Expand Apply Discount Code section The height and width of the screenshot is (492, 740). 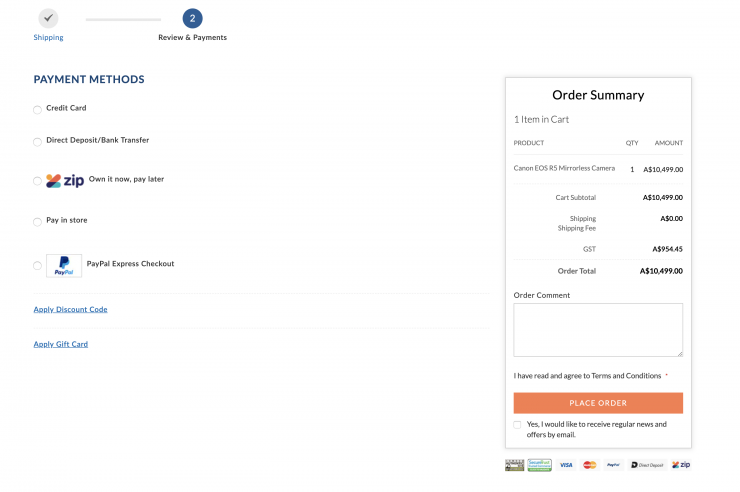[x=70, y=310]
